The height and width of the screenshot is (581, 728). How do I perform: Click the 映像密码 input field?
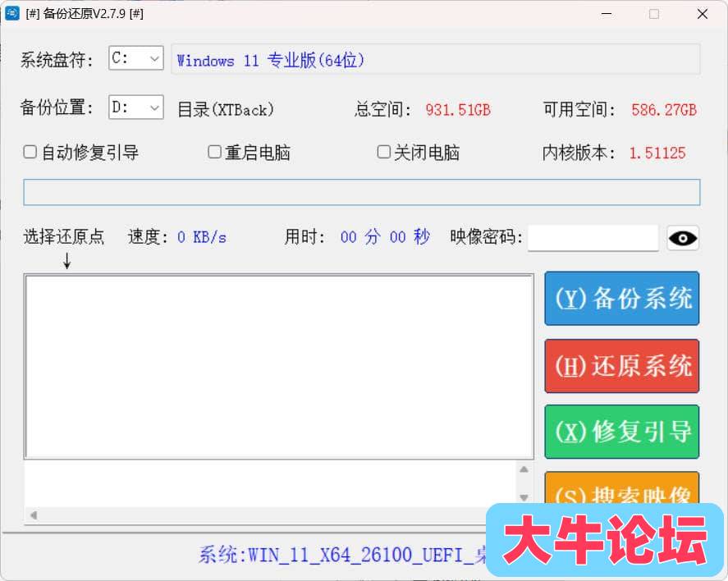593,238
